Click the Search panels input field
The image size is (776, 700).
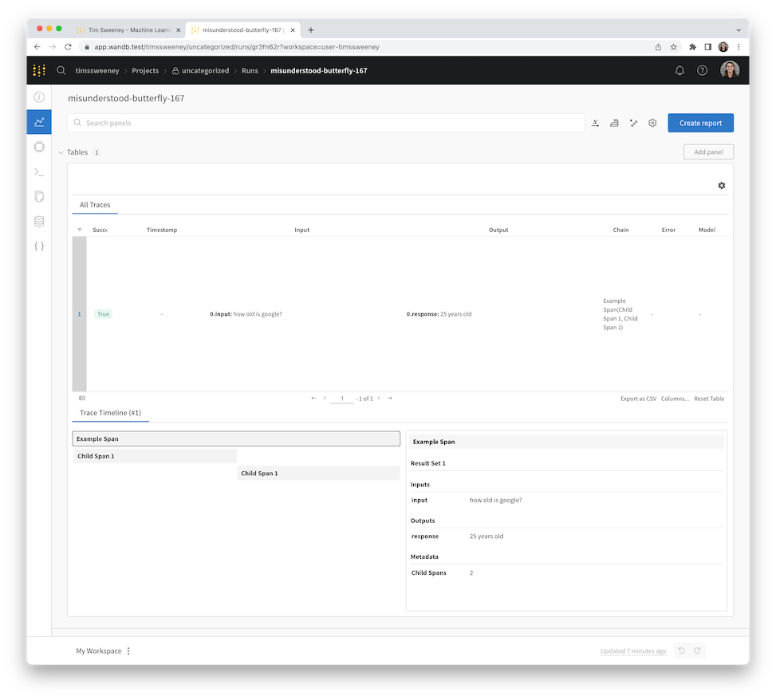327,123
